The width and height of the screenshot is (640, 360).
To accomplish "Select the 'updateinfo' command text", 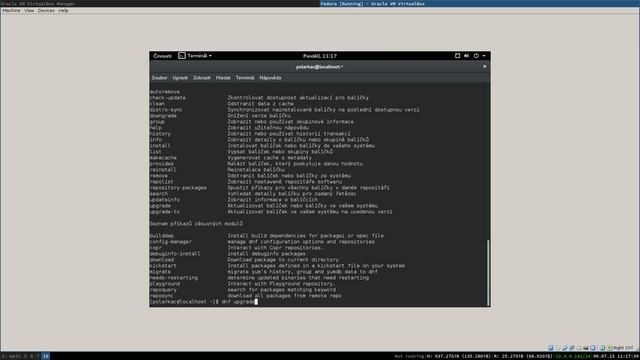I will point(164,200).
